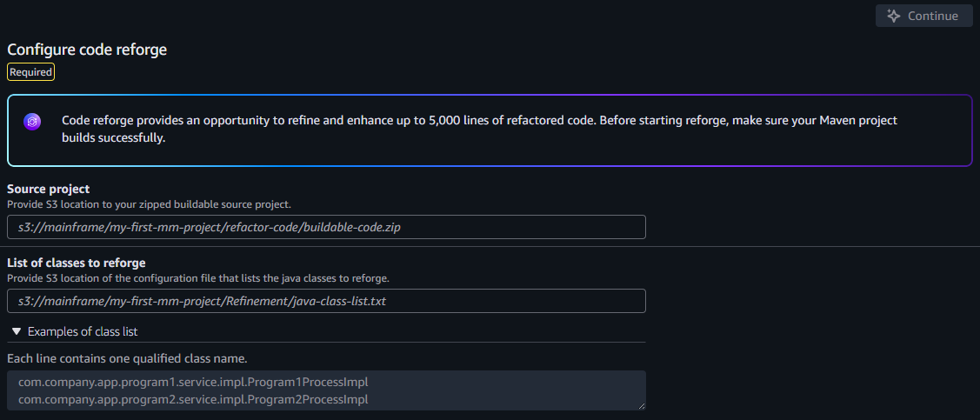Viewport: 980px width, 420px height.
Task: Select the Program2ProcessImpl example line
Action: pyautogui.click(x=193, y=399)
